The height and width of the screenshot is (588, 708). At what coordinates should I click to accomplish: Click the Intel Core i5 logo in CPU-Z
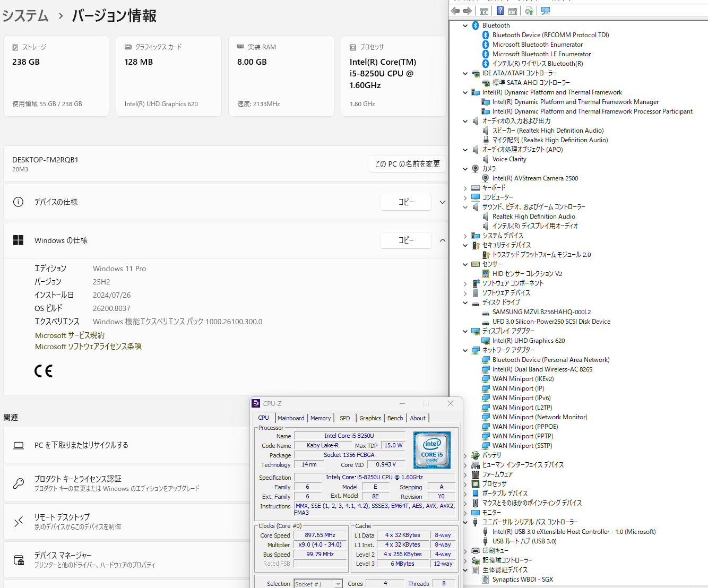click(x=432, y=449)
